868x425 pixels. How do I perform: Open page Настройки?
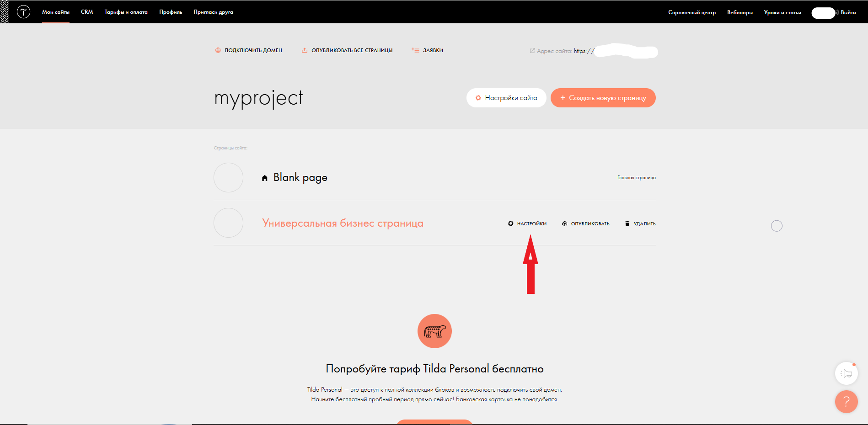(x=532, y=223)
